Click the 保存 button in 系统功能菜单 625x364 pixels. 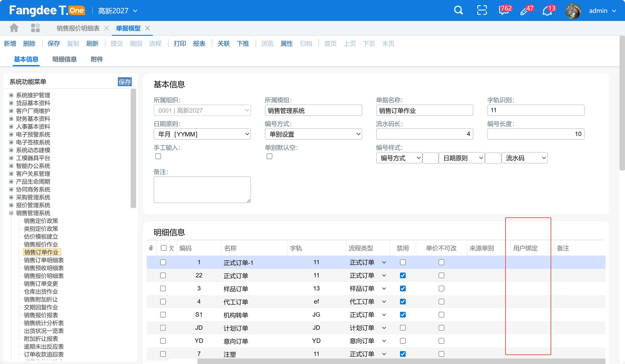[125, 82]
